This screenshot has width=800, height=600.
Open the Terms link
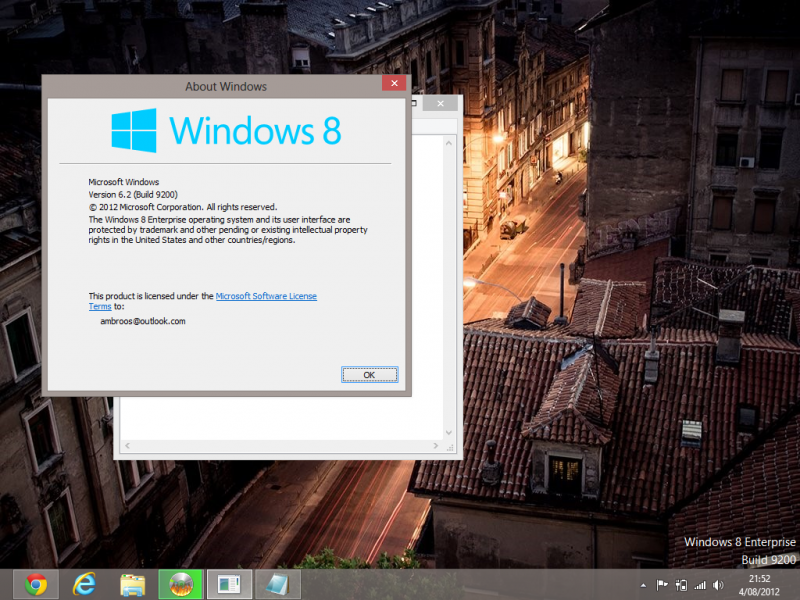coord(100,306)
